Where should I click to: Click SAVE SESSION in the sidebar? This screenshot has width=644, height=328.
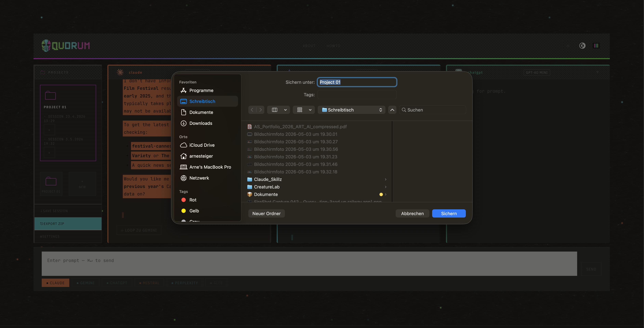point(68,211)
